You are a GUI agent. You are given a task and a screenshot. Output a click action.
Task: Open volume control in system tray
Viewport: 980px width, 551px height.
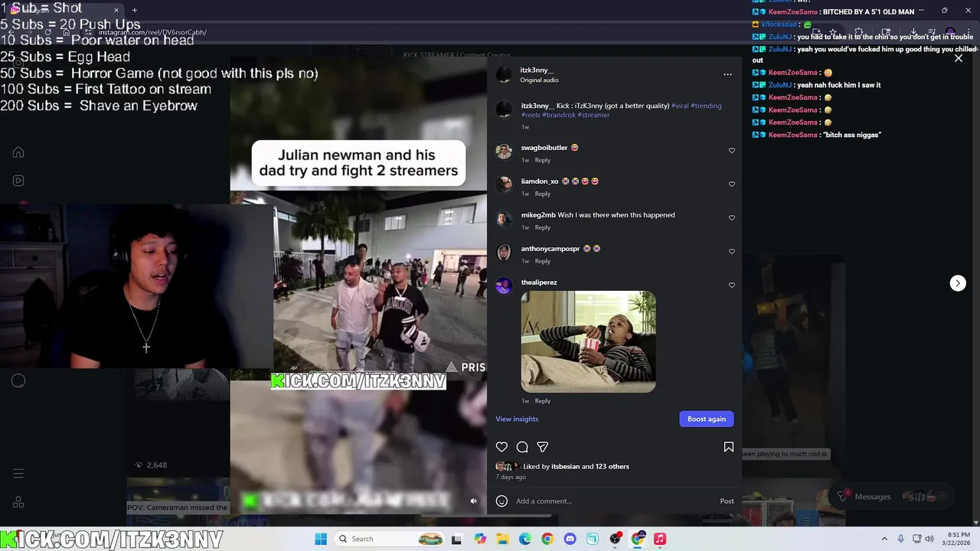tap(929, 539)
